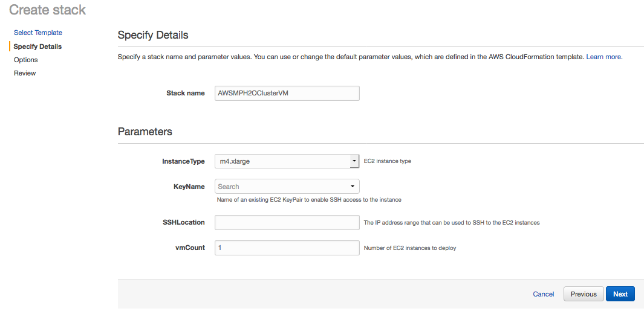Open the Learn more link

tap(603, 57)
